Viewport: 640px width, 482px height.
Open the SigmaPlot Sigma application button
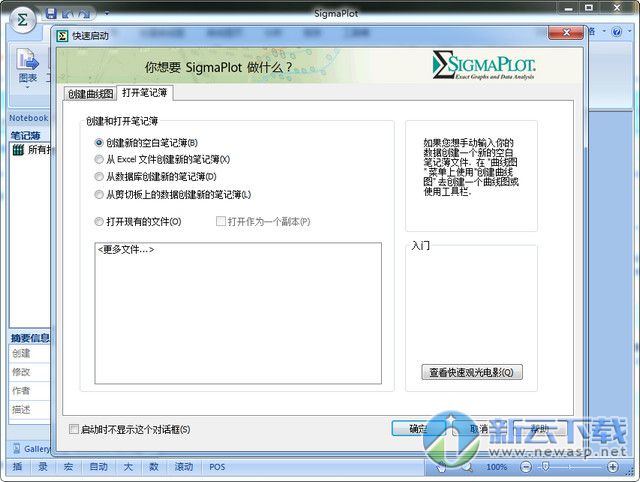pos(22,20)
